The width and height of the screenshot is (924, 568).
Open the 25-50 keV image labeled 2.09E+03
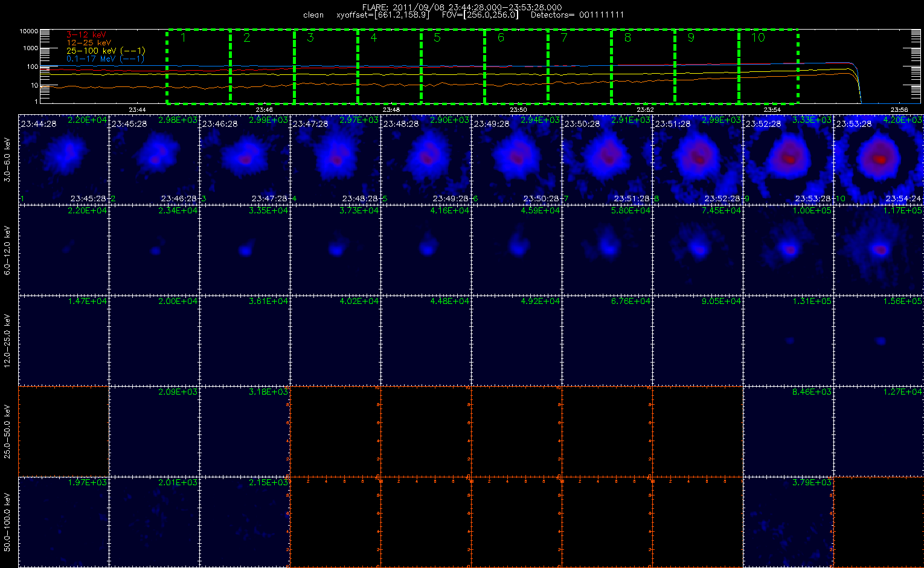coord(155,431)
